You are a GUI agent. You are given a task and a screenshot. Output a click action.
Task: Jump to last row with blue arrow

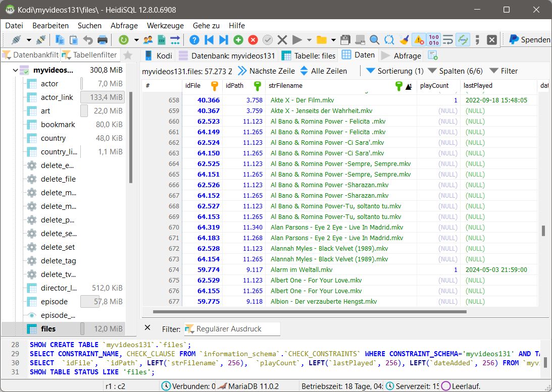[x=223, y=40]
